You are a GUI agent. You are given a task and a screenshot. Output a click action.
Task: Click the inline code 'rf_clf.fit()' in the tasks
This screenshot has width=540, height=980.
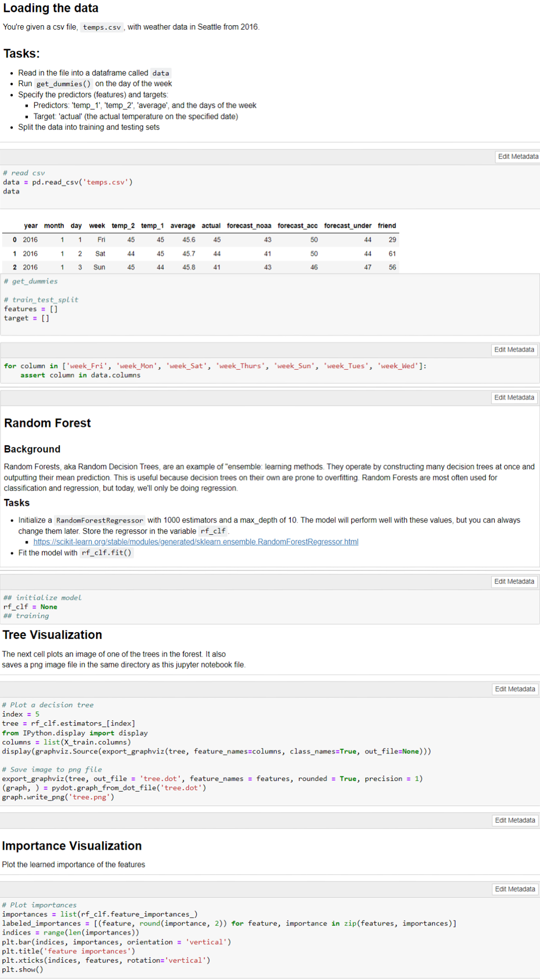point(107,553)
